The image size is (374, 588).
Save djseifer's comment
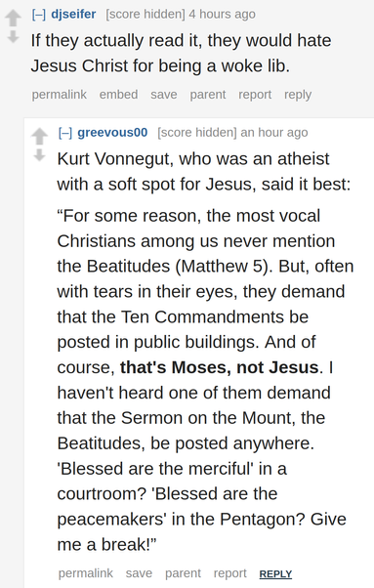164,95
